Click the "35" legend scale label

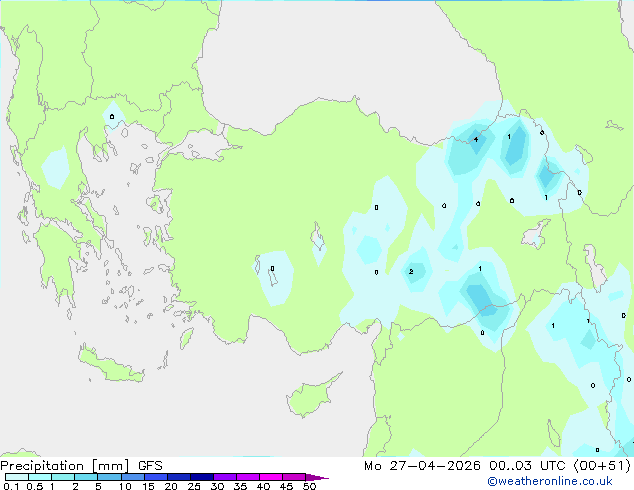pyautogui.click(x=240, y=486)
